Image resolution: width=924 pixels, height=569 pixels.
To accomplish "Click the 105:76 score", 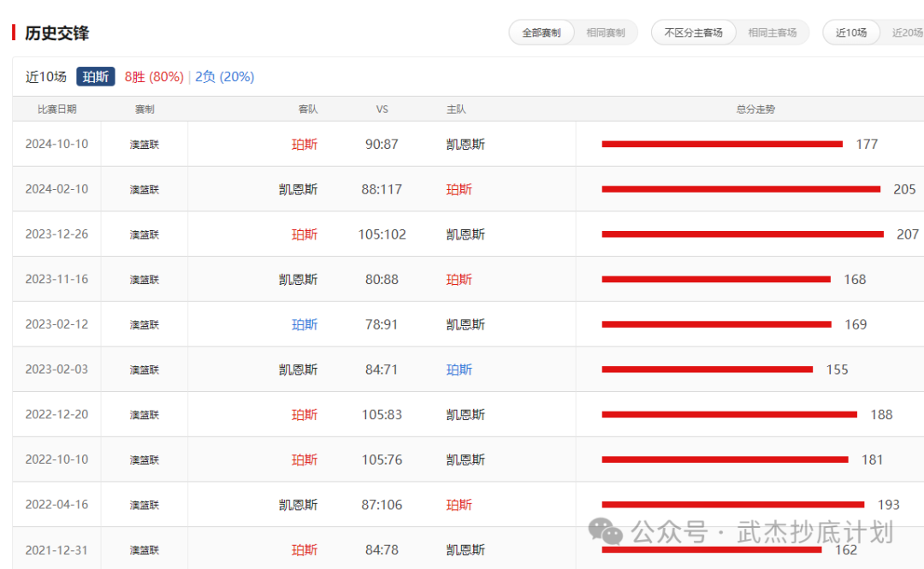I will click(x=382, y=460).
